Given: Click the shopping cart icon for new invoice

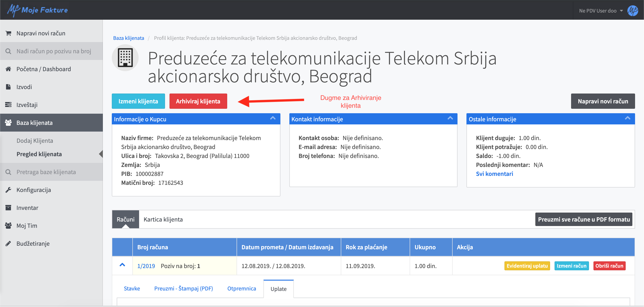Looking at the screenshot, I should pyautogui.click(x=8, y=33).
